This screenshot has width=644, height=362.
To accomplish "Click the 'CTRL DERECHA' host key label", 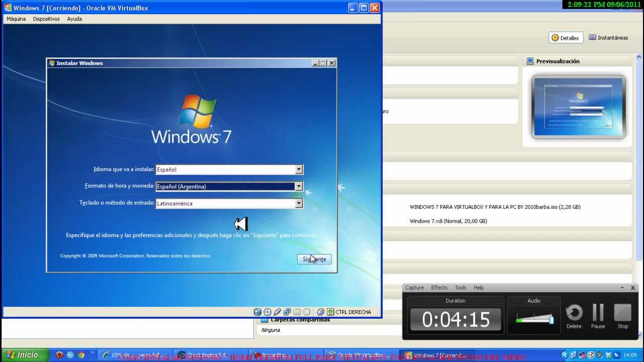I will [x=353, y=312].
